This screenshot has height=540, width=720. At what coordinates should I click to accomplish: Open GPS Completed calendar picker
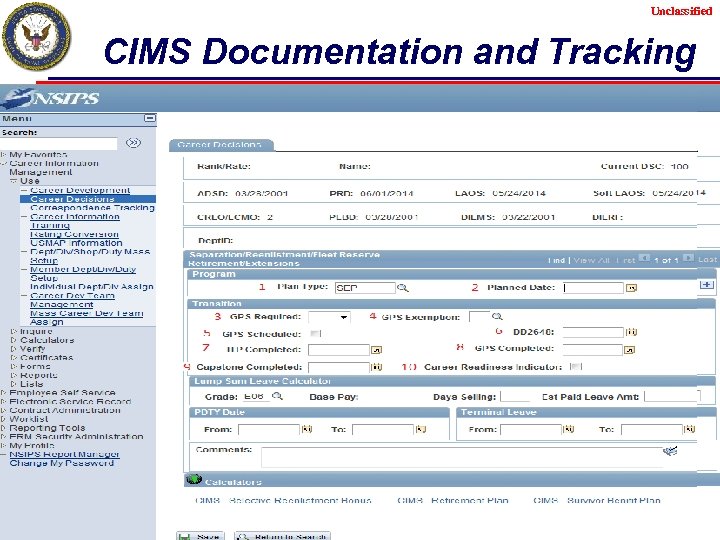click(x=629, y=350)
